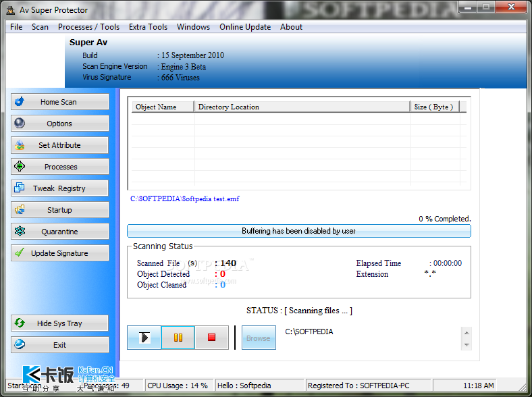This screenshot has height=397, width=532.
Task: Click the 15 September 2010 build text
Action: coord(192,55)
